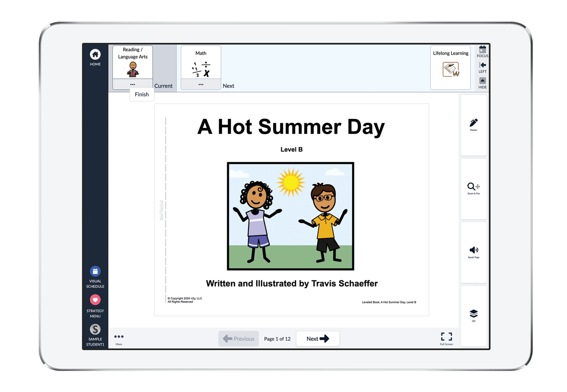567x392 pixels.
Task: Hide the schedule bar
Action: [482, 83]
